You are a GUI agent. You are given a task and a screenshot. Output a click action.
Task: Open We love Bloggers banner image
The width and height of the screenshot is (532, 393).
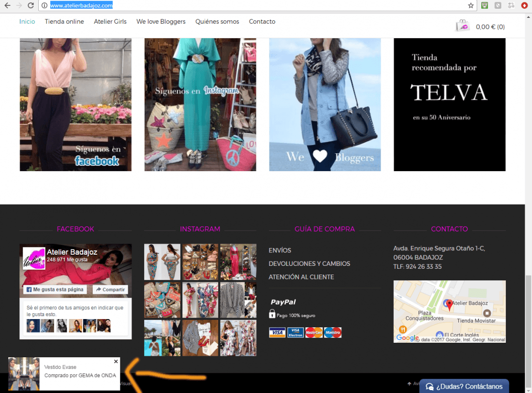click(x=325, y=104)
